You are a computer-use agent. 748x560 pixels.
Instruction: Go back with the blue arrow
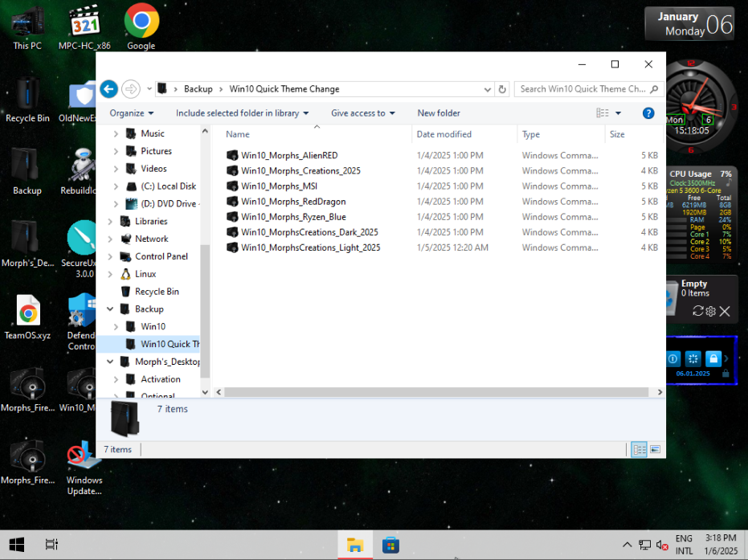(x=108, y=88)
